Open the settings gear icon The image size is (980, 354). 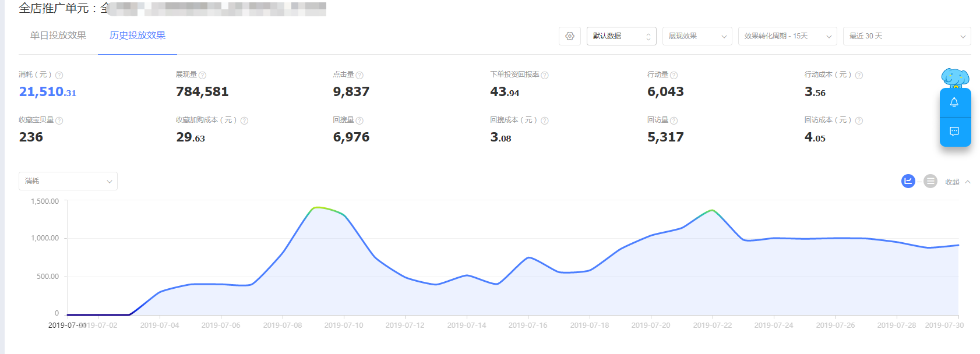pos(569,36)
